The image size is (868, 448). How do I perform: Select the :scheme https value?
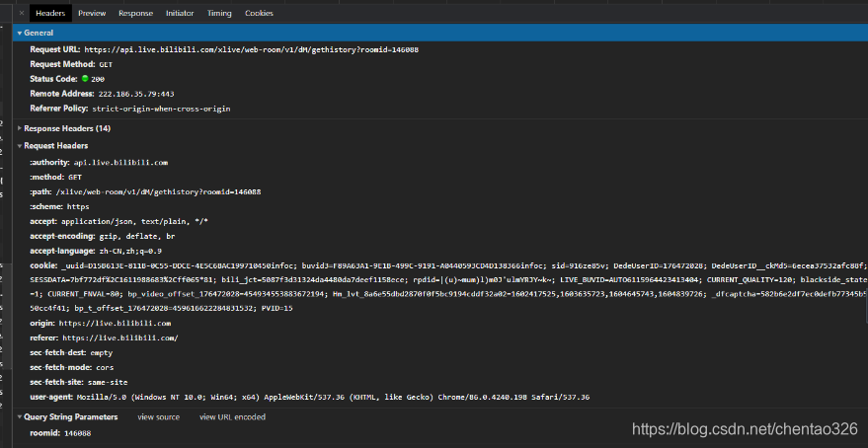point(78,207)
